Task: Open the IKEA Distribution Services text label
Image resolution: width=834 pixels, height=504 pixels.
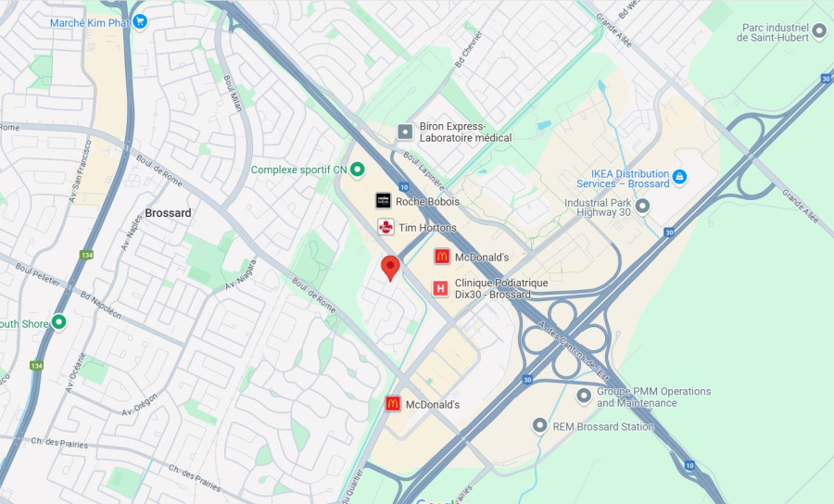Action: coord(623,179)
